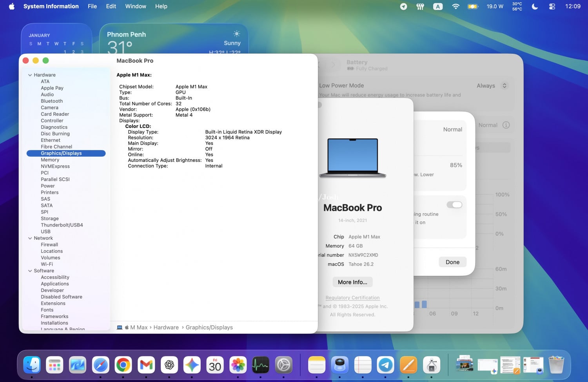This screenshot has width=588, height=382.
Task: Collapse the Network section in sidebar
Action: 30,238
